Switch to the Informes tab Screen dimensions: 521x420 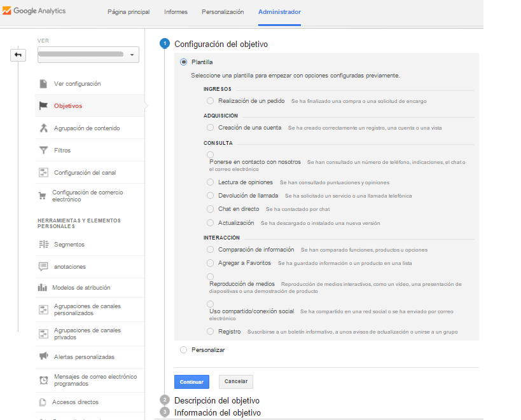pos(176,12)
